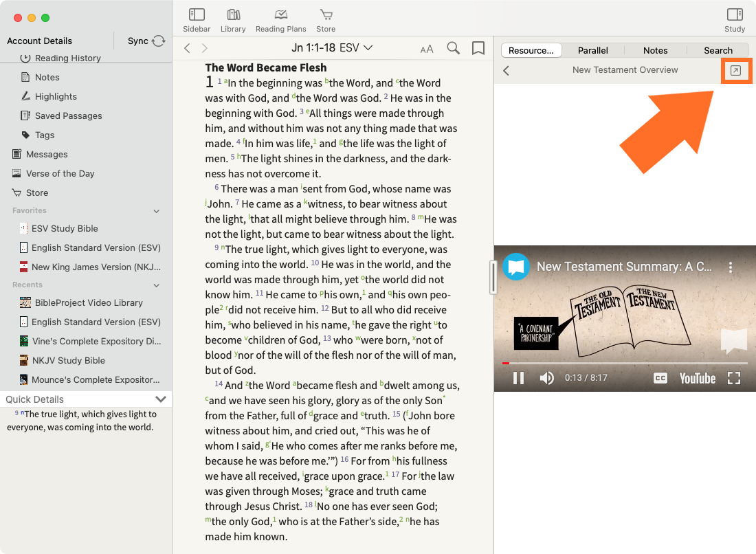Open the text size AA settings

pos(427,49)
